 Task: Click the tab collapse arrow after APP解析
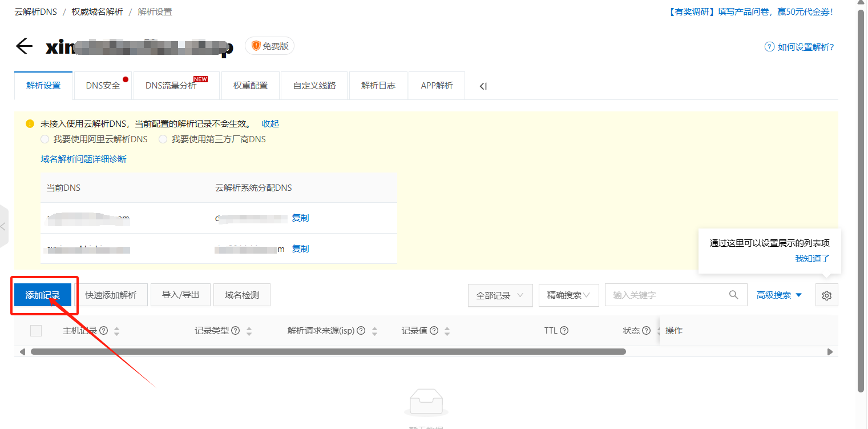pos(483,86)
